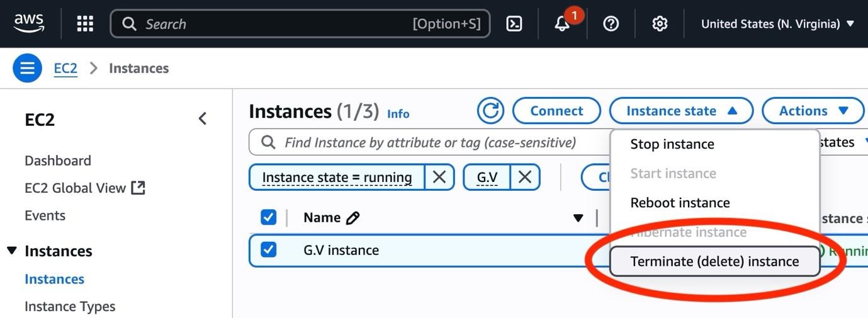Click the pencil edit icon beside Name
This screenshot has height=318, width=868.
point(352,218)
